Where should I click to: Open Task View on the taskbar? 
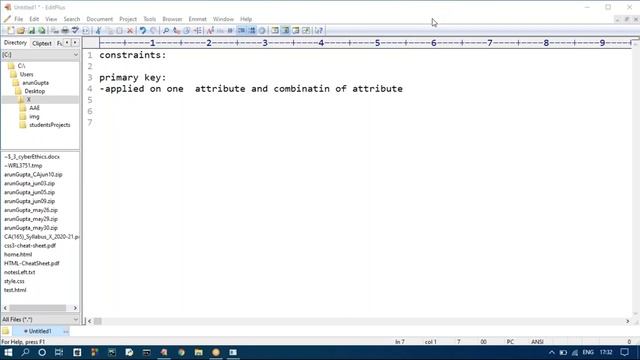(59, 352)
